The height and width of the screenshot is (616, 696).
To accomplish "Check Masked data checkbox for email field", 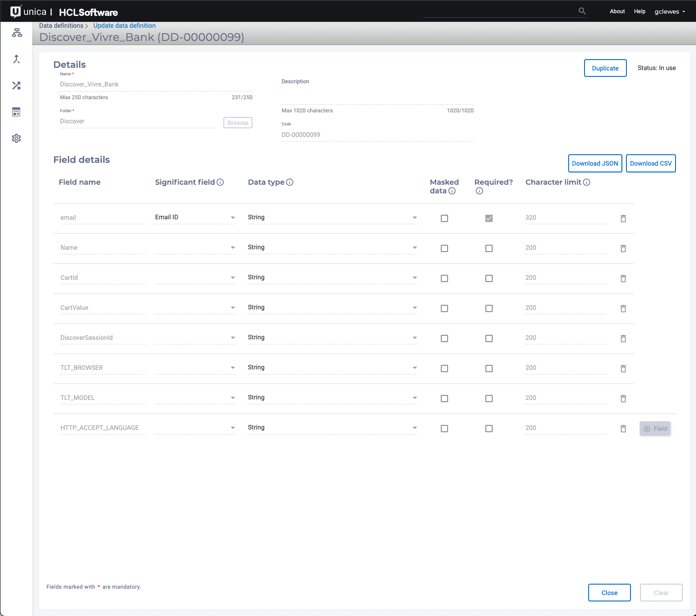I will (x=444, y=218).
